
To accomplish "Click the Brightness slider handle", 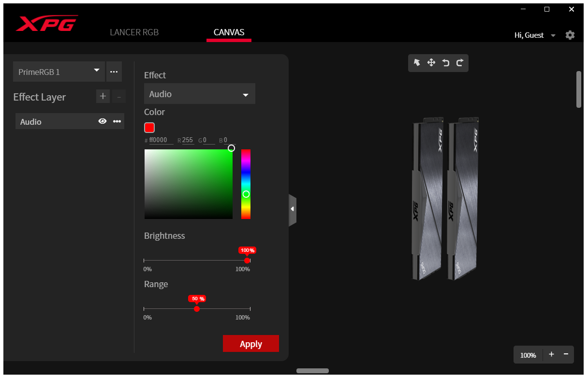I will [247, 261].
